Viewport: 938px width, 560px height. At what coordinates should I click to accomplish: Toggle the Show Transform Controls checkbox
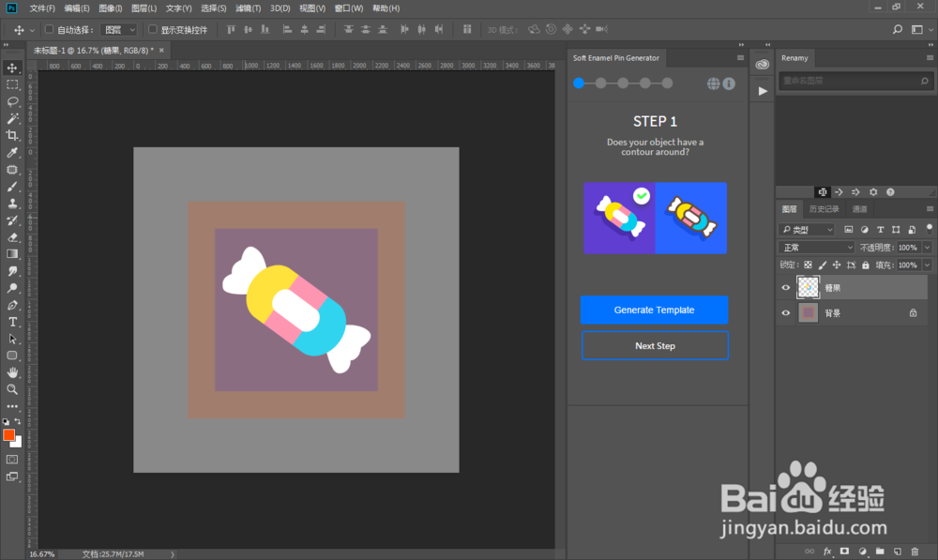(x=153, y=29)
